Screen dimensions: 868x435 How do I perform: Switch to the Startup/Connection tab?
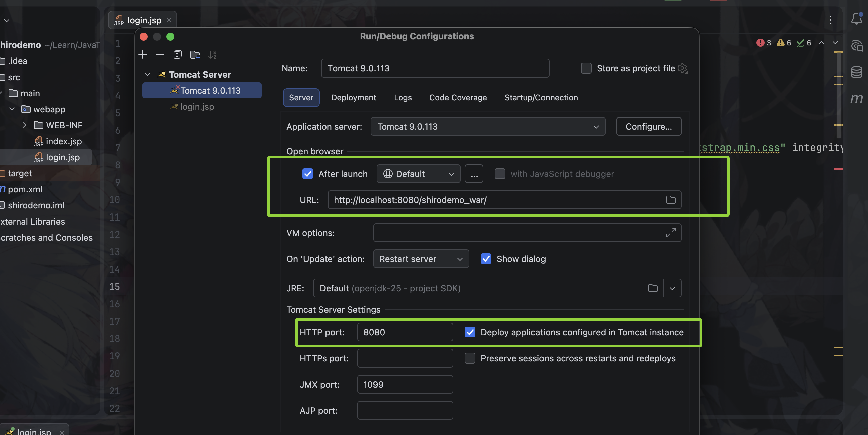click(541, 98)
